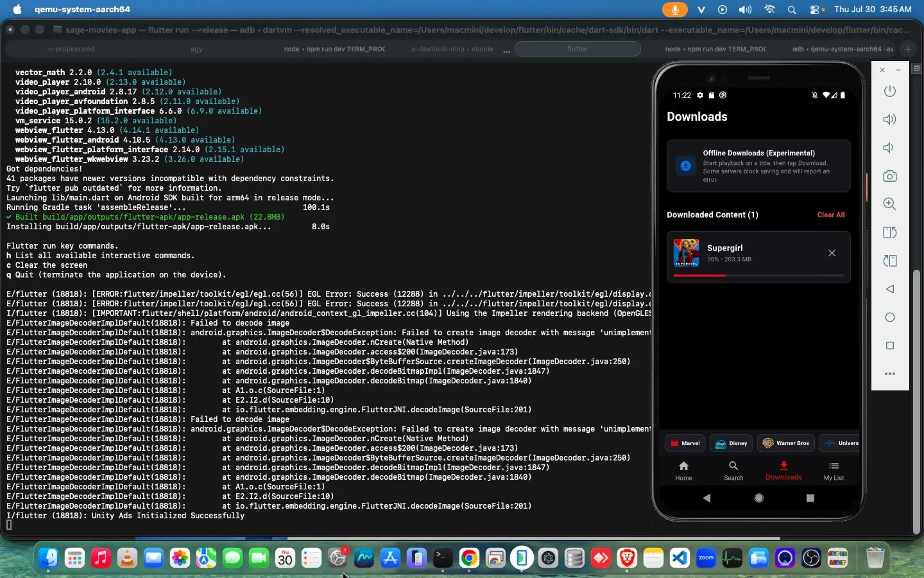Open the sound volume menu bar item

point(745,10)
